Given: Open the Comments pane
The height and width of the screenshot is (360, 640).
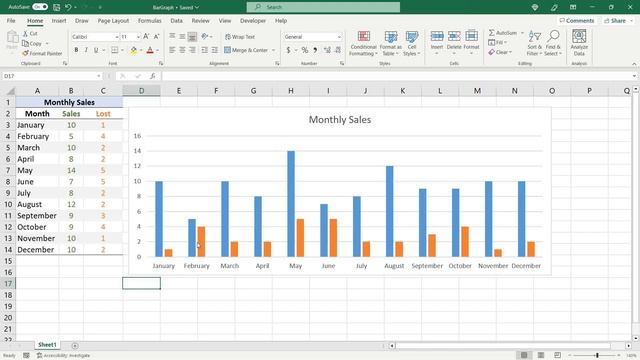Looking at the screenshot, I should point(576,20).
